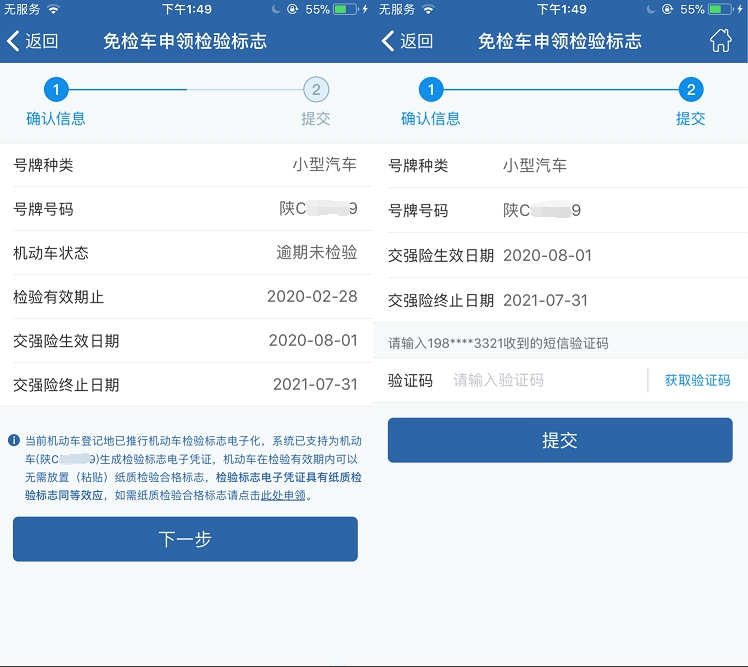Go to home via the house icon

(720, 41)
